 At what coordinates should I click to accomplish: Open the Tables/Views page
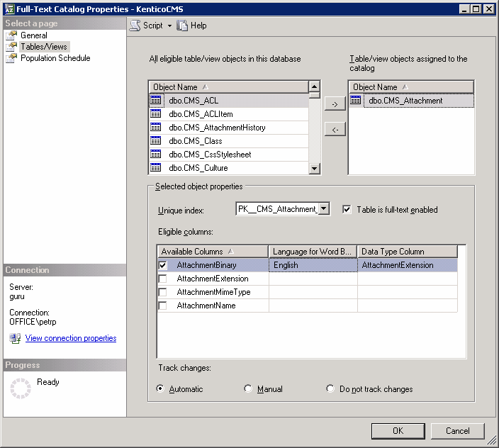44,47
